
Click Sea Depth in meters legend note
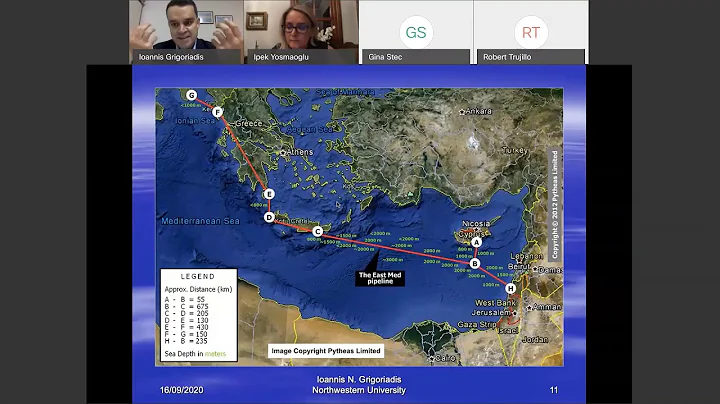point(195,354)
